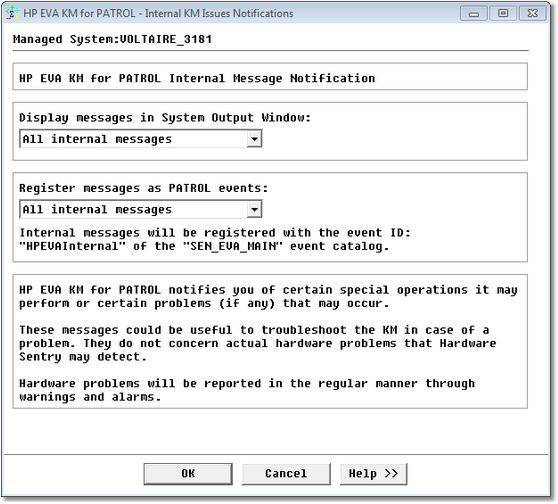Maximize the Internal KM Issues Notifications window
Image resolution: width=558 pixels, height=504 pixels.
[x=503, y=14]
